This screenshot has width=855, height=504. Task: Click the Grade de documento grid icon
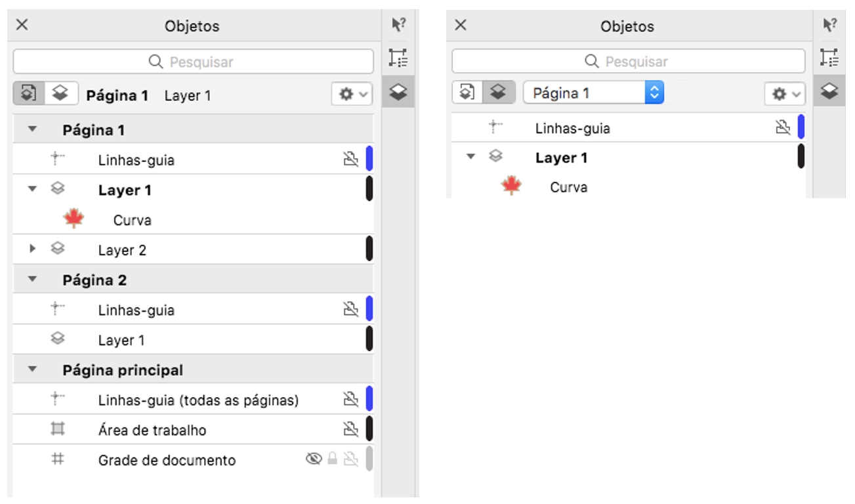point(58,459)
